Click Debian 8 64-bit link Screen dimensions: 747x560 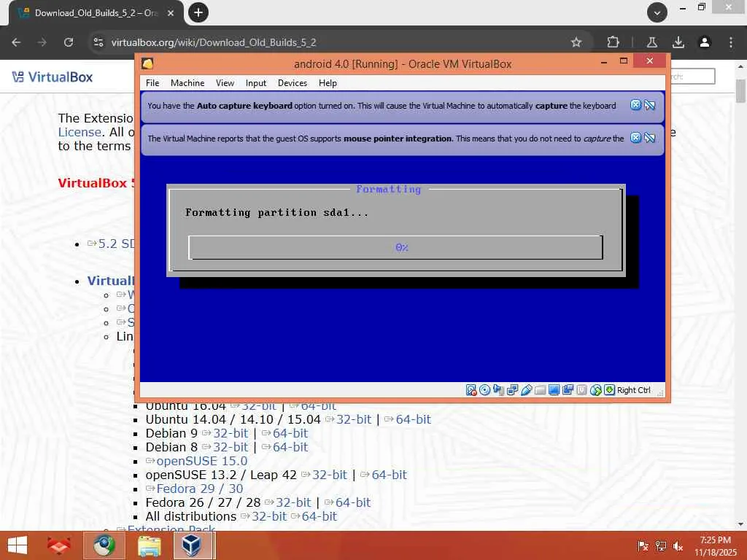(x=290, y=447)
